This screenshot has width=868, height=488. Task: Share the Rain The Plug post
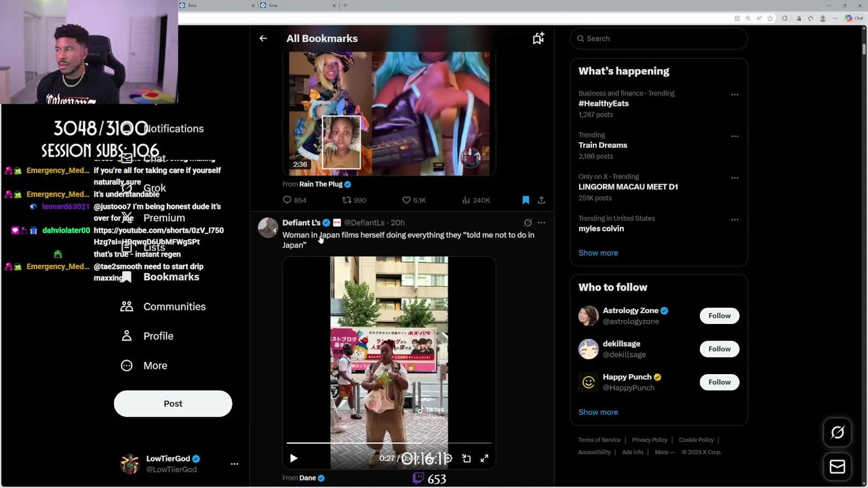(x=541, y=200)
